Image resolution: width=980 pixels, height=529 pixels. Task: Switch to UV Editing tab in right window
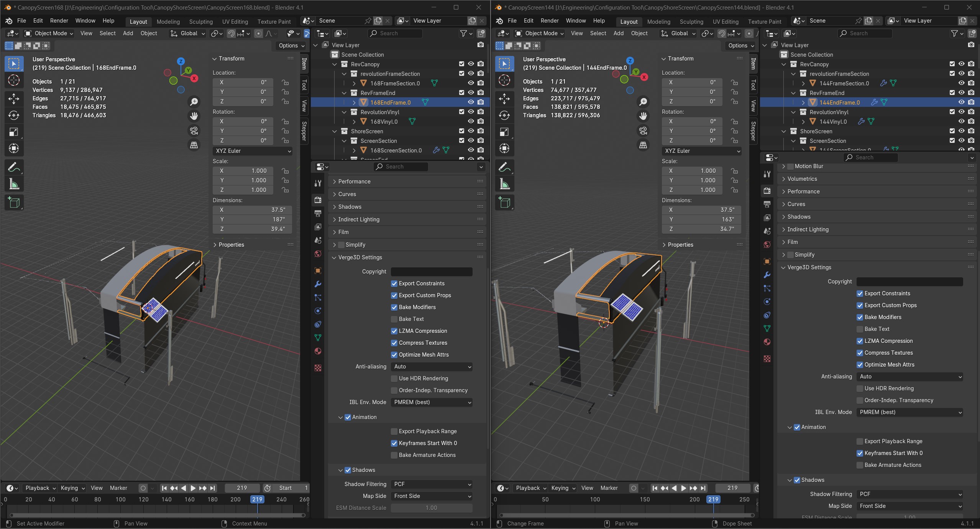click(726, 21)
